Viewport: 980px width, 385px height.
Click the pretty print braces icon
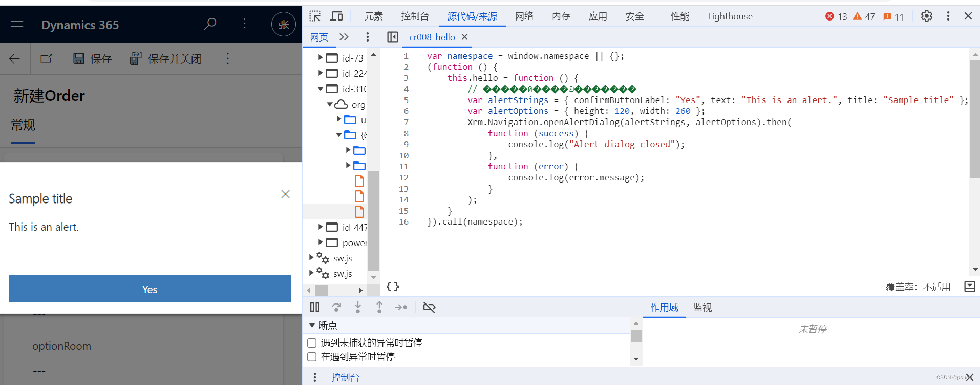pos(393,287)
